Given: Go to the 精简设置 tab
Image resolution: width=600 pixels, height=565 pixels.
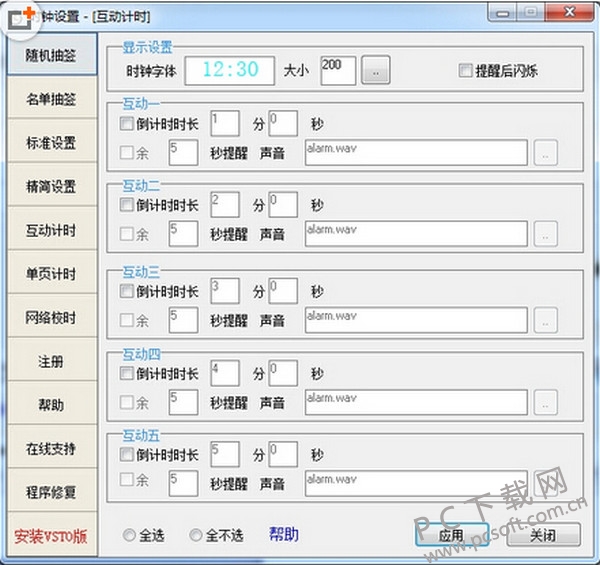Looking at the screenshot, I should click(52, 186).
